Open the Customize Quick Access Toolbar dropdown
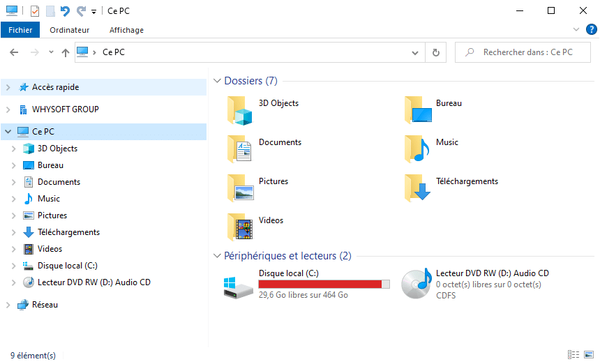Viewport: 600px width, 364px height. click(x=93, y=12)
